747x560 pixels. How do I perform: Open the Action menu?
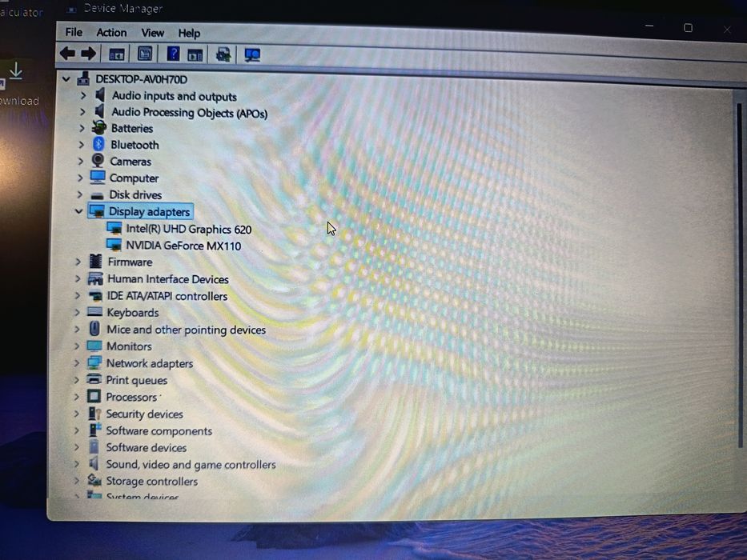tap(111, 32)
